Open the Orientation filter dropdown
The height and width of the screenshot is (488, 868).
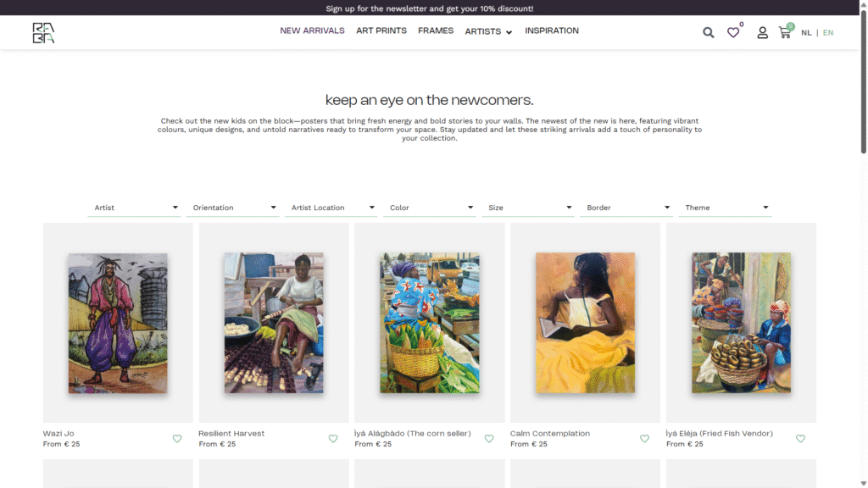[x=234, y=208]
